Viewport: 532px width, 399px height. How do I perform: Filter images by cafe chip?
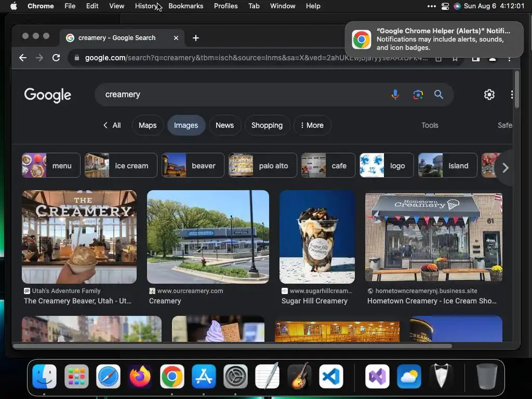pyautogui.click(x=328, y=166)
